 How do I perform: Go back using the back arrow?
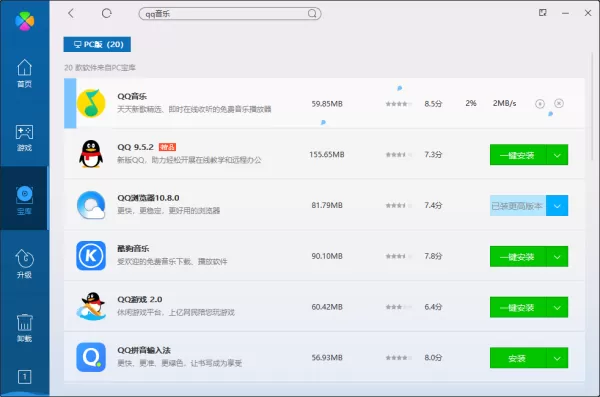pos(71,13)
